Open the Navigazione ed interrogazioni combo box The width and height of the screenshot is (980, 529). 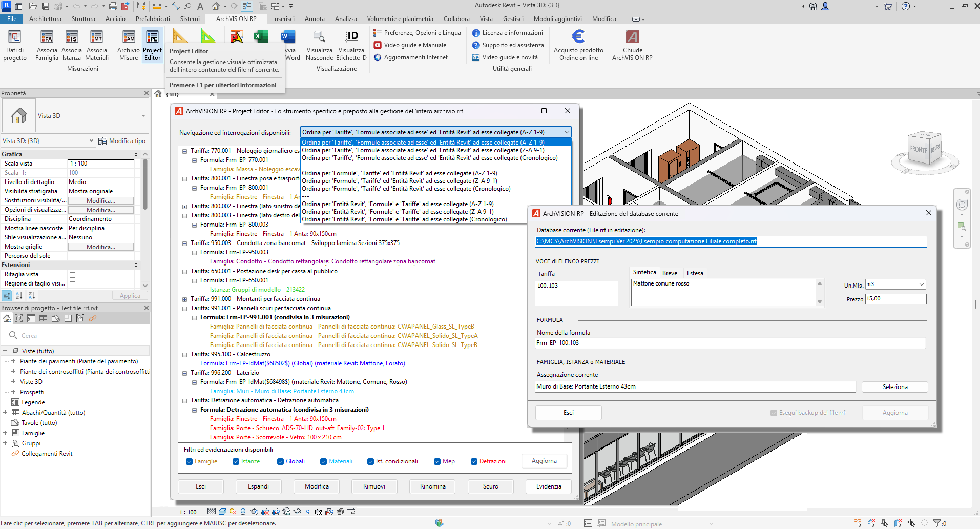(435, 132)
